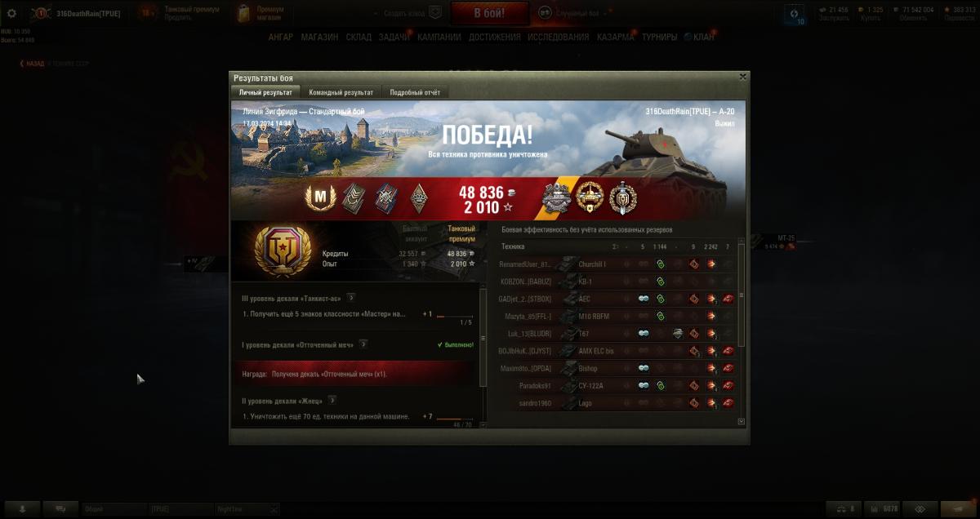This screenshot has height=519, width=980.
Task: Expand «Отточенный меч» decal level I info
Action: tap(363, 344)
